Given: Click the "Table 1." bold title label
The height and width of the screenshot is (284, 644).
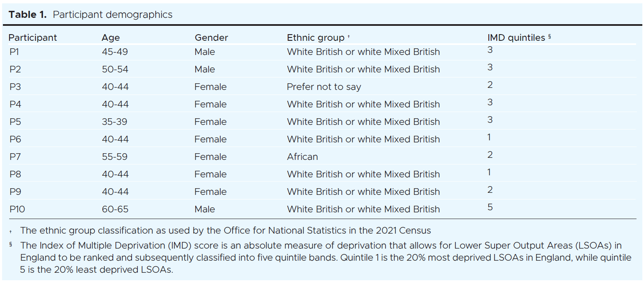Looking at the screenshot, I should [28, 15].
